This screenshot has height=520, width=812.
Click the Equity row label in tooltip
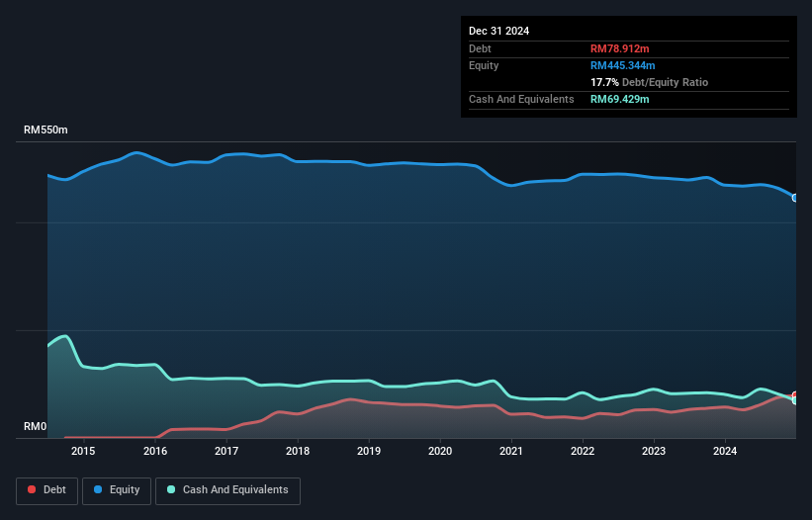click(x=484, y=65)
